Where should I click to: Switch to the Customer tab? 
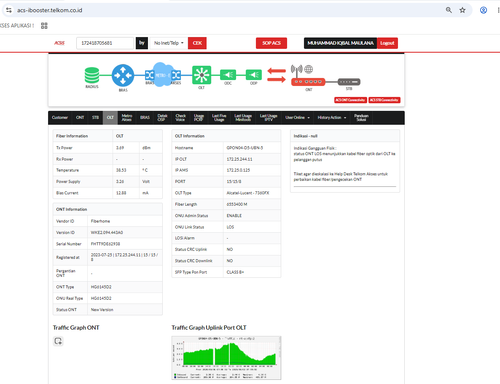(60, 118)
